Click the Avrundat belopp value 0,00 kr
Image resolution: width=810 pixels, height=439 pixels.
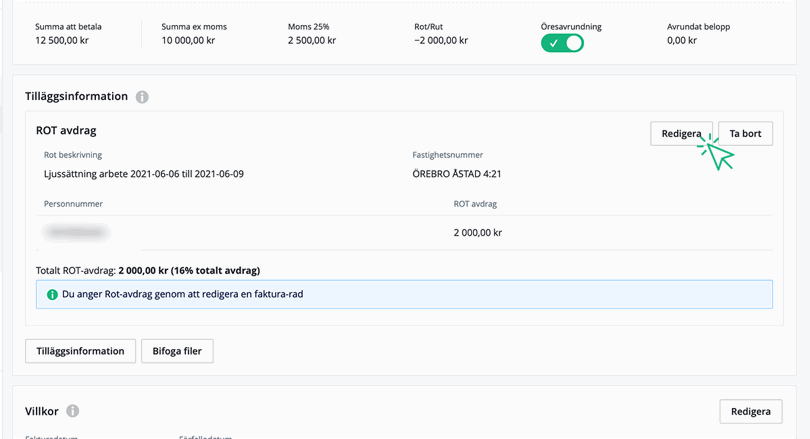(687, 41)
